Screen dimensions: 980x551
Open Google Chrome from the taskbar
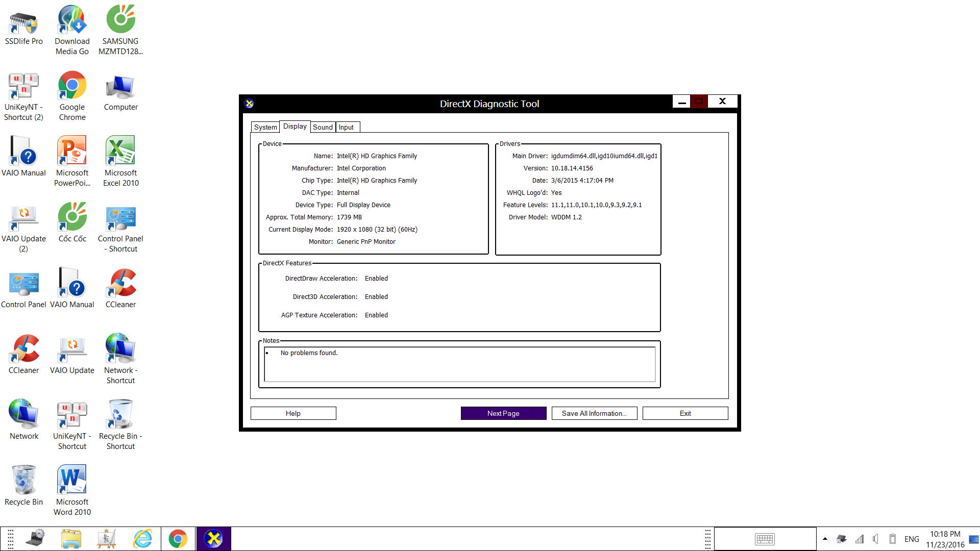point(178,539)
